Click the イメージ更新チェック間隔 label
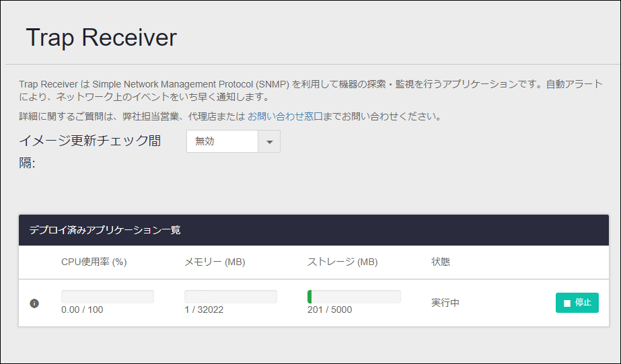The height and width of the screenshot is (364, 621). 90,151
